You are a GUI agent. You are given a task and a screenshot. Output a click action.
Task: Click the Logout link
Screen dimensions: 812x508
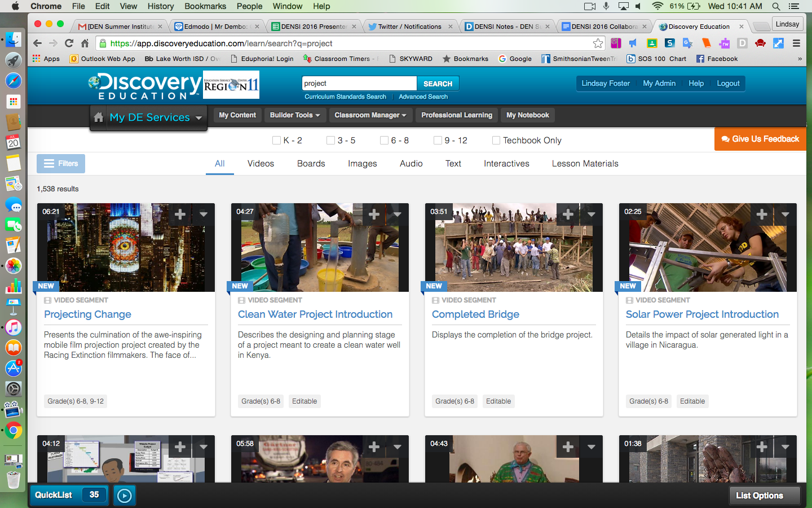pyautogui.click(x=728, y=84)
